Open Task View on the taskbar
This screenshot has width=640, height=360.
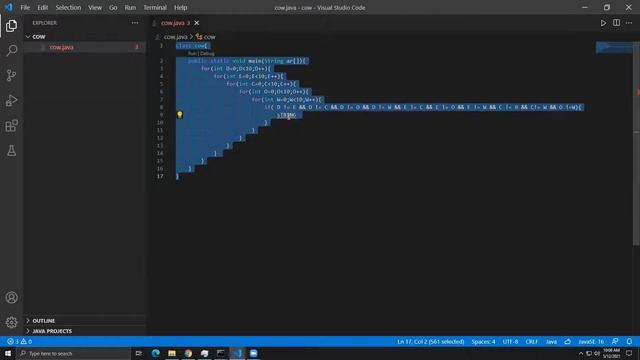[x=139, y=353]
